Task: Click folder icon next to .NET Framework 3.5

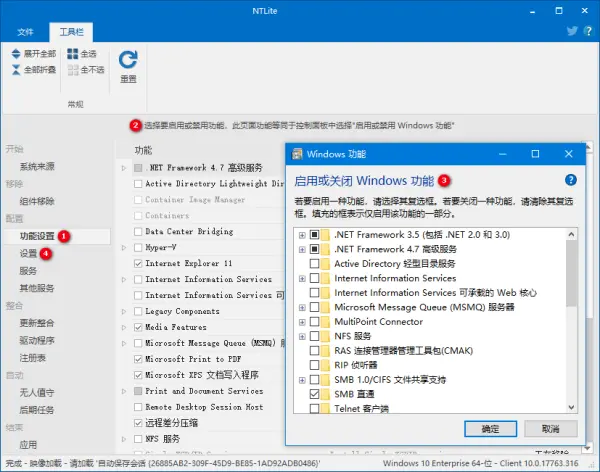Action: (x=325, y=235)
